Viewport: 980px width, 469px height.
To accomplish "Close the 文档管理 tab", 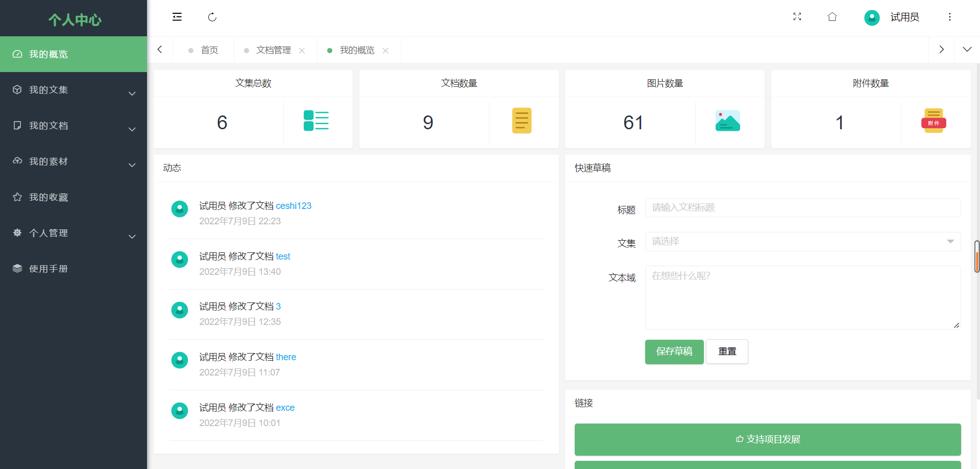I will coord(302,50).
